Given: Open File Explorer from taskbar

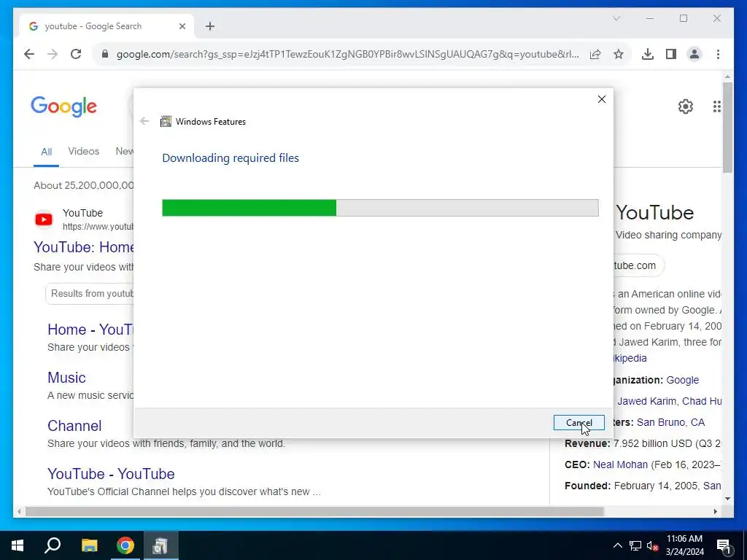Looking at the screenshot, I should (89, 545).
